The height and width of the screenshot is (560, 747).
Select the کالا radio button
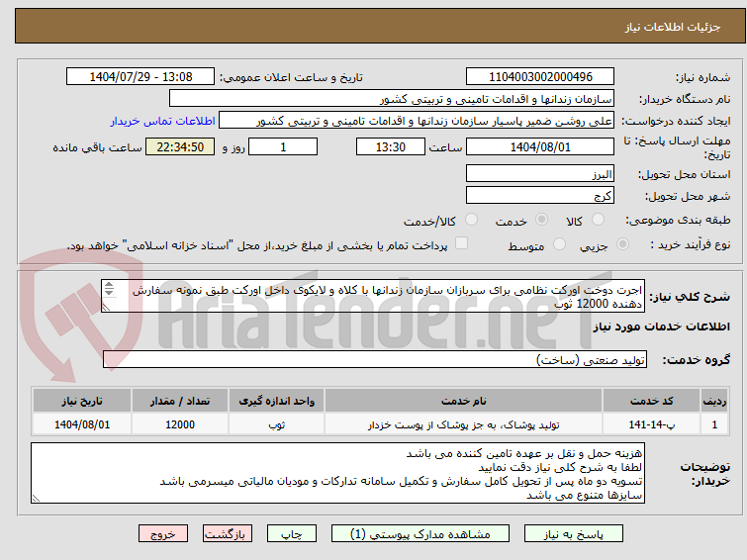coord(598,220)
